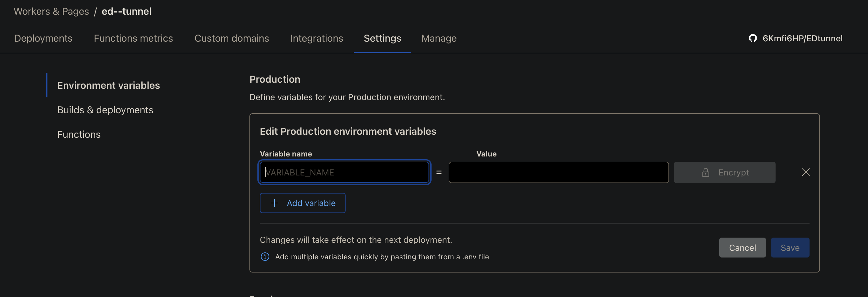
Task: Open Builds & deployments settings section
Action: coord(105,110)
